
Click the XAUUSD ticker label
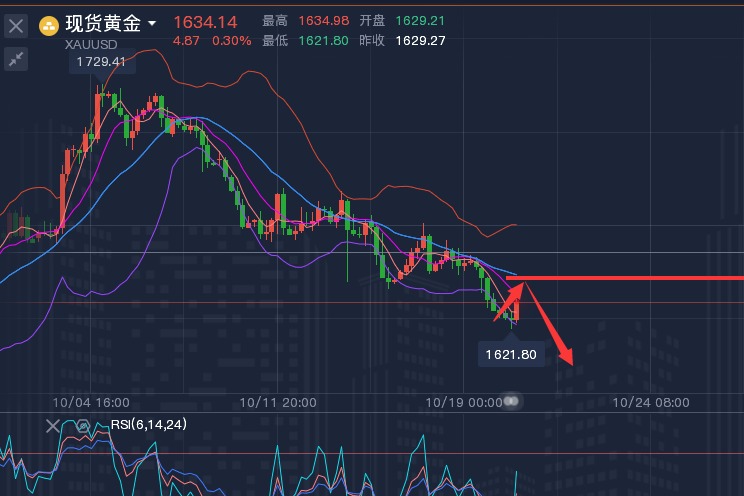92,43
